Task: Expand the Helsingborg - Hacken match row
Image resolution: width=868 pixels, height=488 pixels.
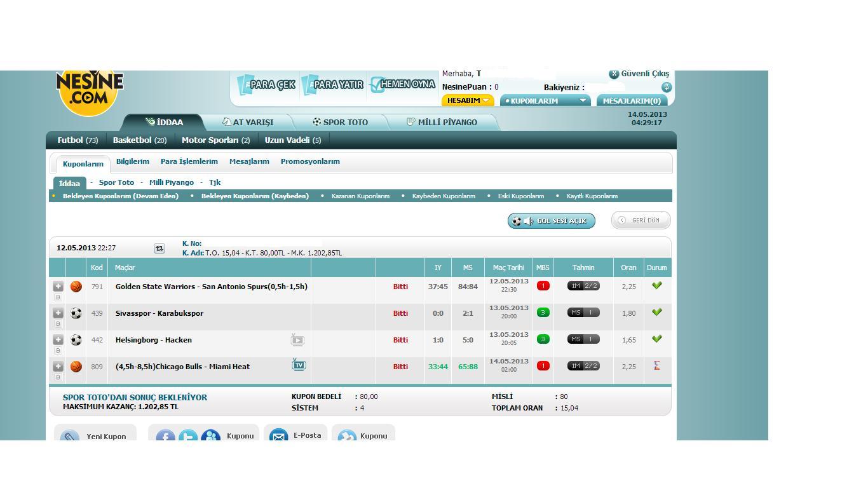Action: point(58,339)
